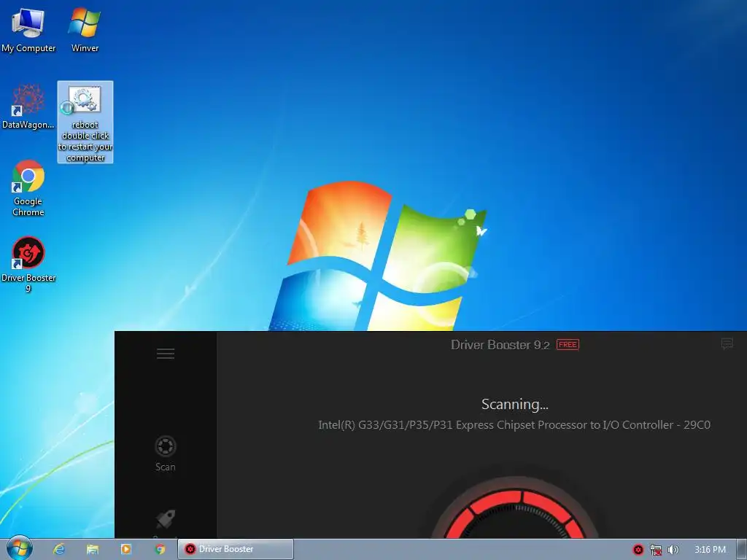Click the Driver Booster taskbar button
The width and height of the screenshot is (747, 560).
(x=236, y=549)
